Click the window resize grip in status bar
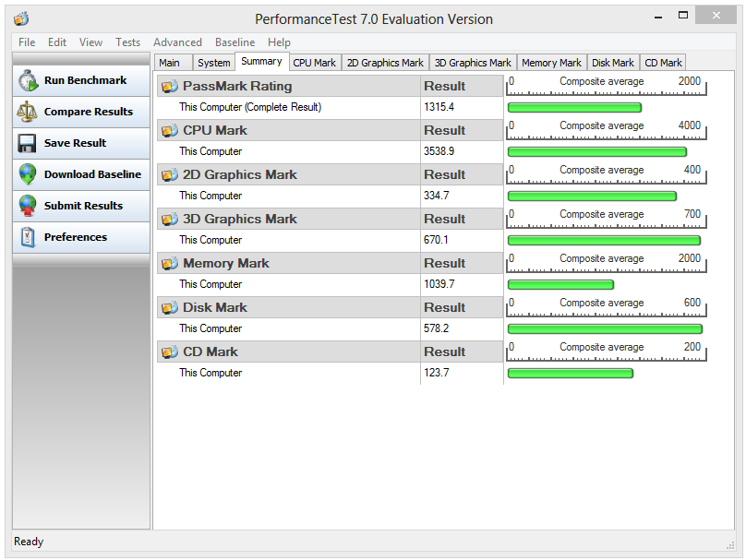The height and width of the screenshot is (560, 746). point(731,546)
